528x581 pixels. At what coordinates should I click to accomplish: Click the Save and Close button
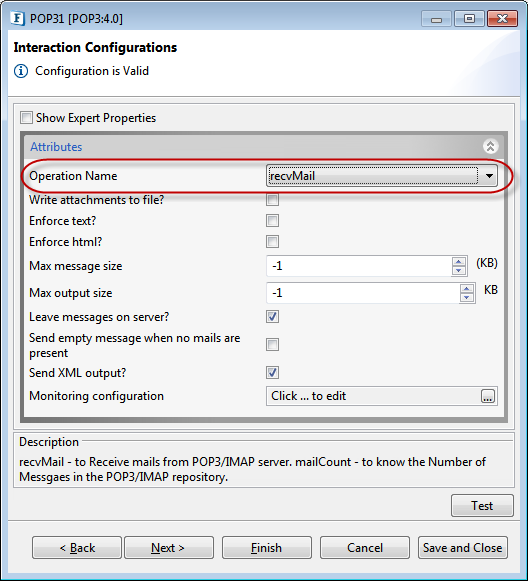(462, 547)
